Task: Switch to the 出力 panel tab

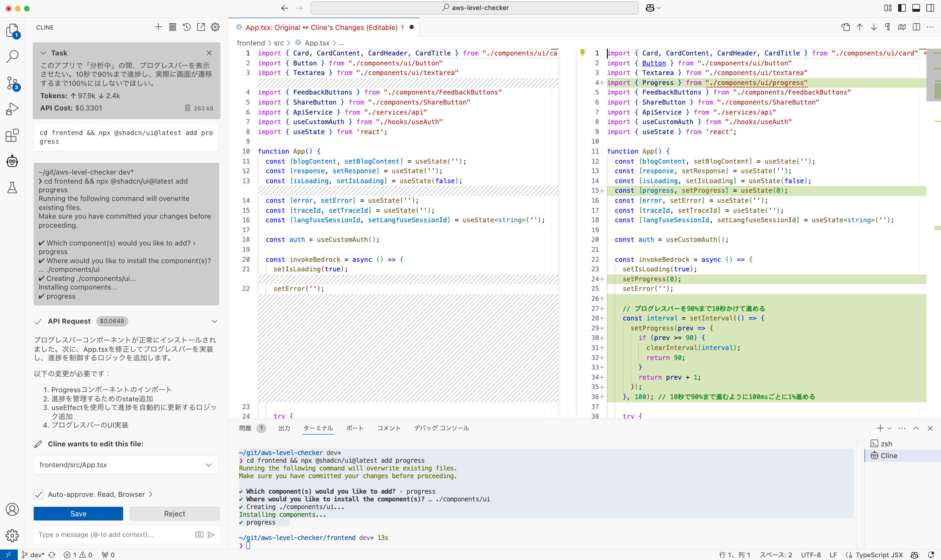Action: tap(284, 428)
